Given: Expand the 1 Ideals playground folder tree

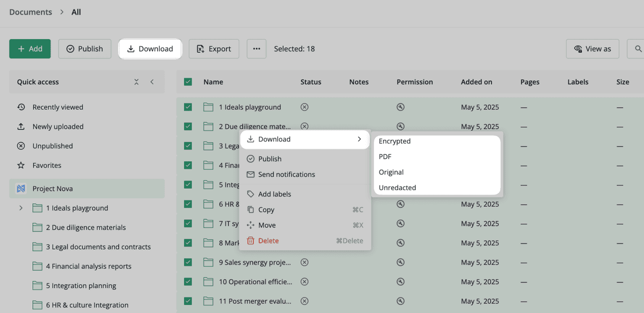Looking at the screenshot, I should (21, 208).
